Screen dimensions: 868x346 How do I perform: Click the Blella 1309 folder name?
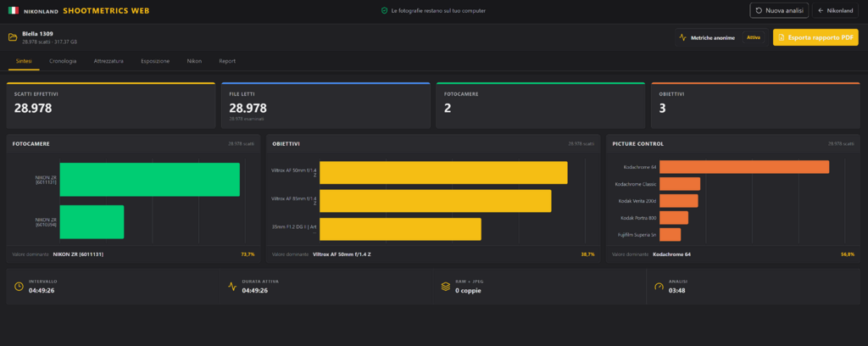tap(37, 34)
